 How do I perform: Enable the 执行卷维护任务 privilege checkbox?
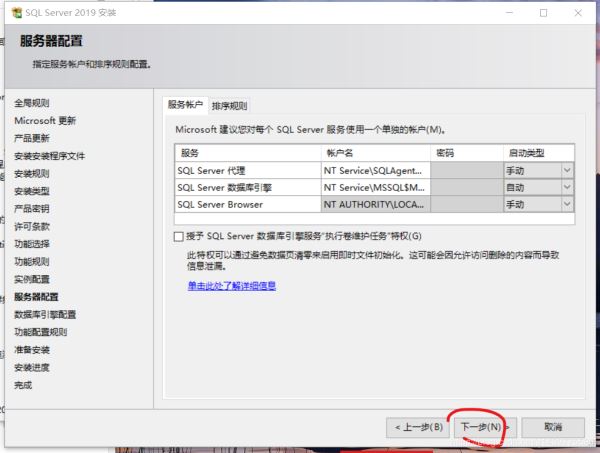click(178, 236)
